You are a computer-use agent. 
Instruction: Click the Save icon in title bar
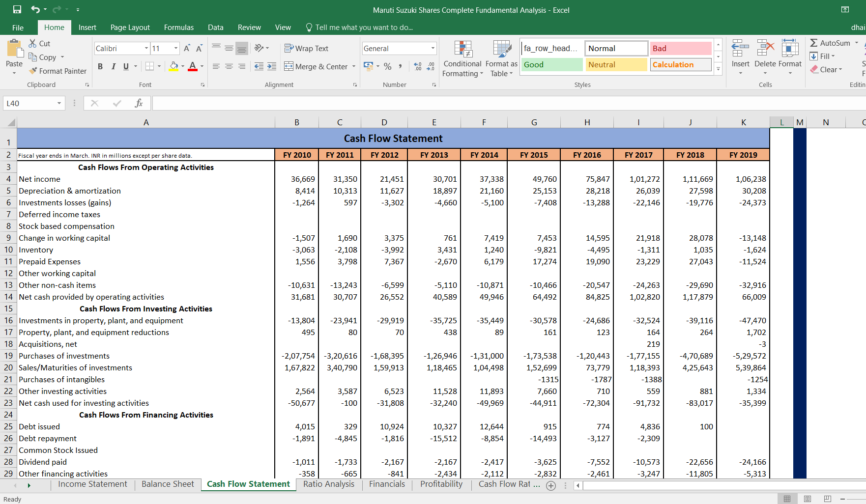(x=17, y=9)
